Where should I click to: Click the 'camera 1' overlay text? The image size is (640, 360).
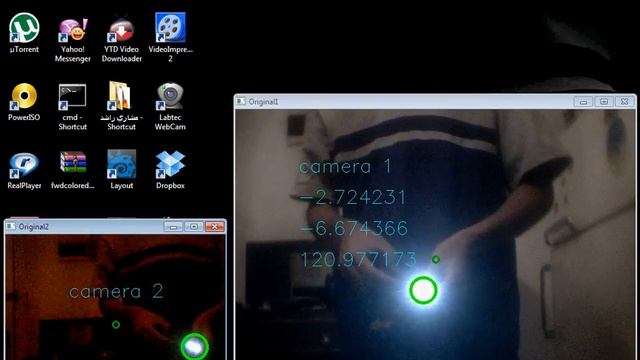345,167
